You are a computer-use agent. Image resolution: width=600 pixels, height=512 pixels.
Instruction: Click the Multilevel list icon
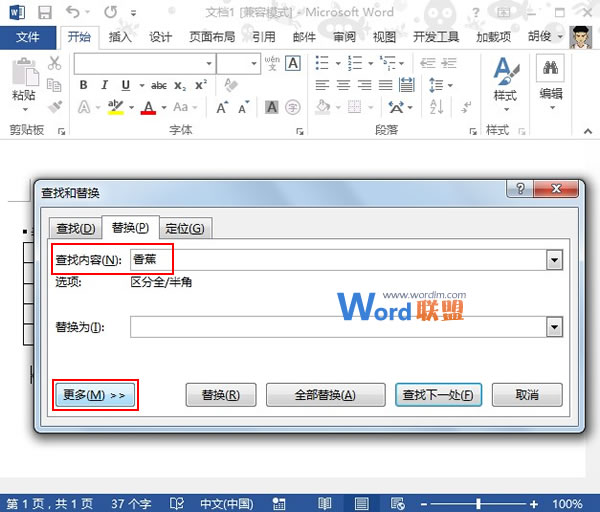point(388,63)
